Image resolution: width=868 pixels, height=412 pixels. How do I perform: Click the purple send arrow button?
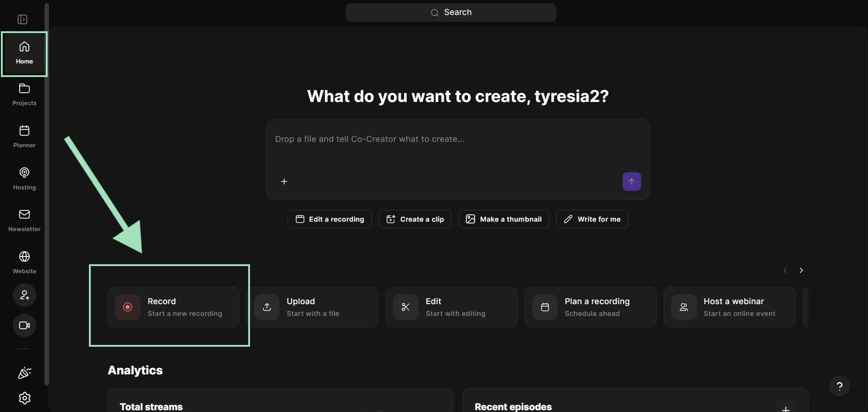[x=632, y=181]
